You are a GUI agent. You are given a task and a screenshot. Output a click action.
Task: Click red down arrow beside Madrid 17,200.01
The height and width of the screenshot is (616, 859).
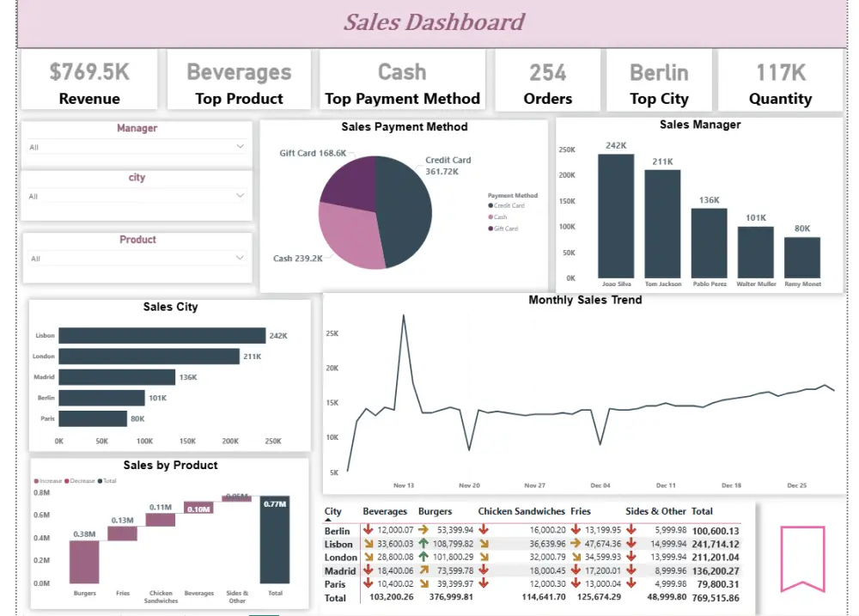[576, 570]
